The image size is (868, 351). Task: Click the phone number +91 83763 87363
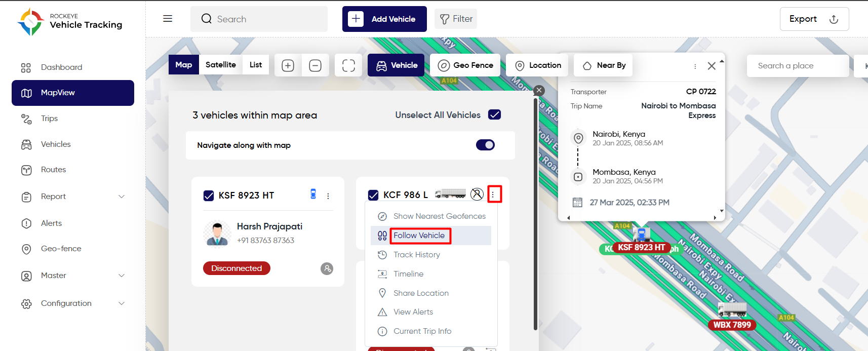(265, 241)
